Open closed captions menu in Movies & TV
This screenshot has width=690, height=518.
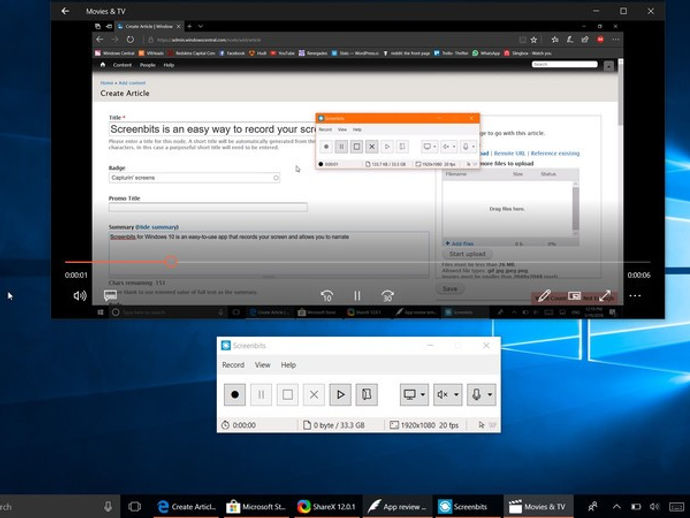(x=110, y=296)
